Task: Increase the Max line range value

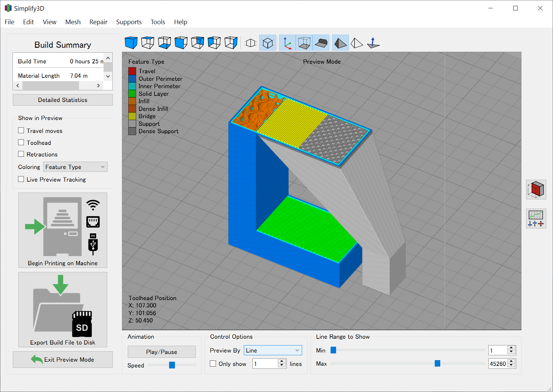Action: (x=511, y=361)
